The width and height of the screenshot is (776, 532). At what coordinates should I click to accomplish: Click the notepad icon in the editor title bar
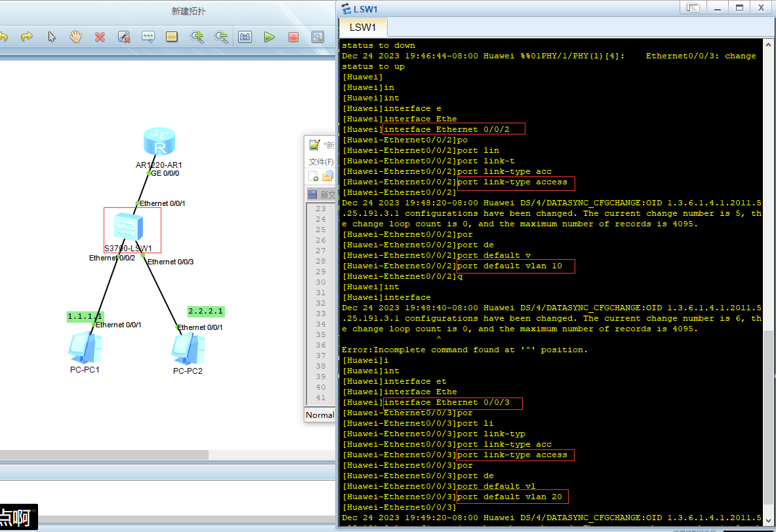coord(314,144)
